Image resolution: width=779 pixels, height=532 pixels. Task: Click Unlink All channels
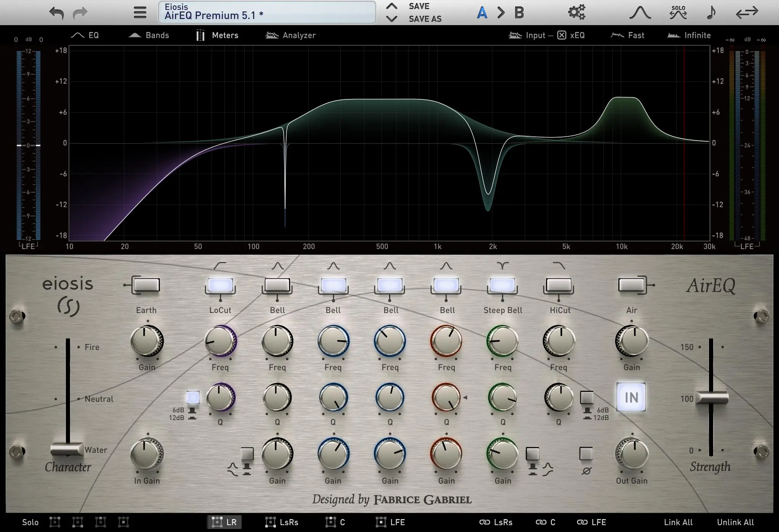coord(735,522)
